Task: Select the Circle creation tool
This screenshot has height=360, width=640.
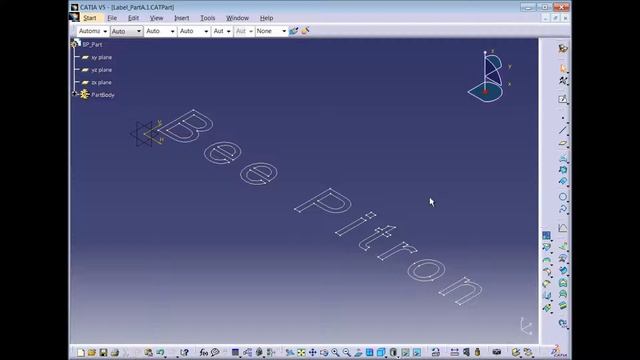Action: click(x=563, y=197)
